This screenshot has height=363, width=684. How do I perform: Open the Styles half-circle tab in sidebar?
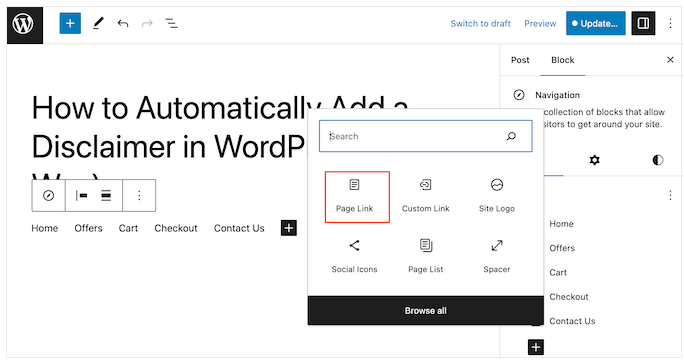point(657,160)
